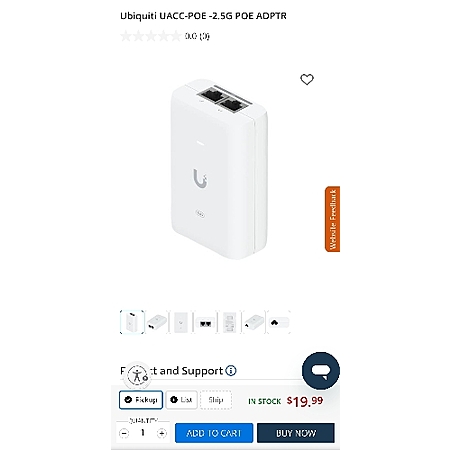
Task: View sixth thumbnail of angled adapter
Action: [254, 322]
